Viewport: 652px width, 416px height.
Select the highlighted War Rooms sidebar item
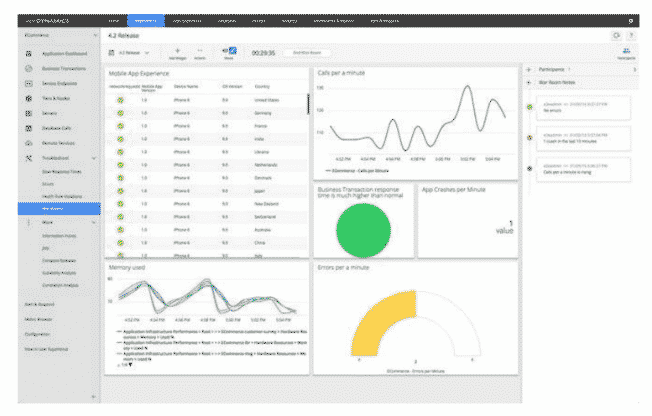[59, 209]
